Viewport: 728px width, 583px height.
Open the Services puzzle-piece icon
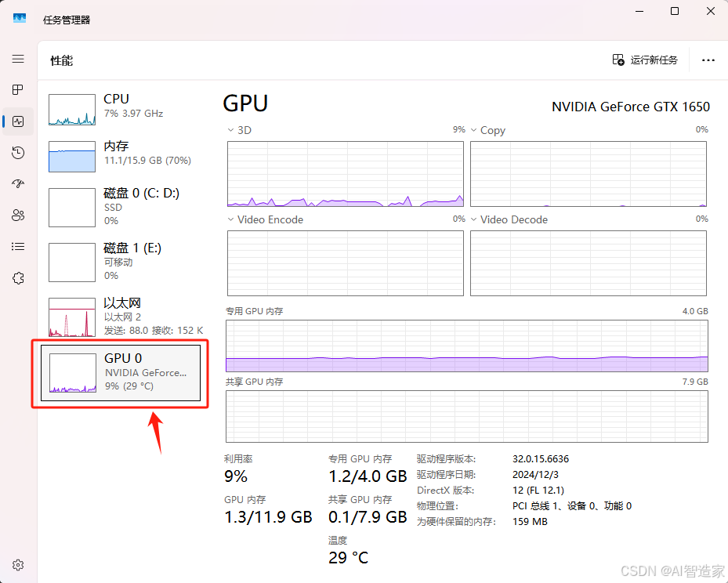[18, 278]
